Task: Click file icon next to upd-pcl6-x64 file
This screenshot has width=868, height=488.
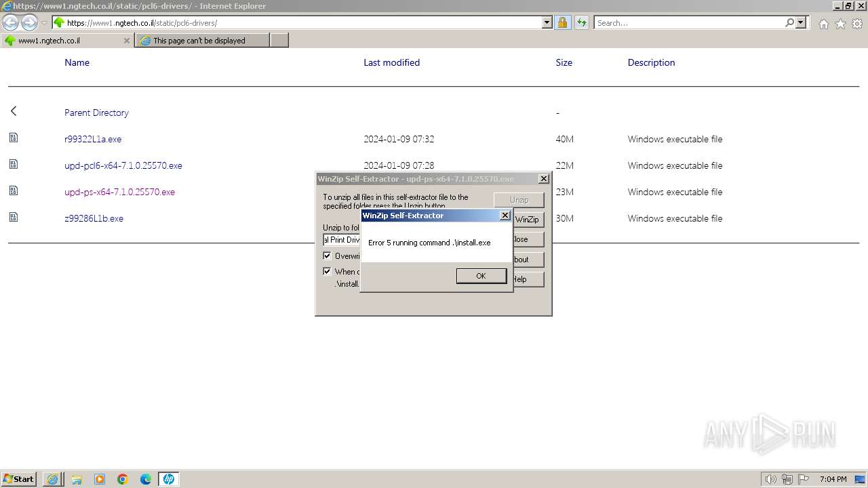Action: (14, 164)
